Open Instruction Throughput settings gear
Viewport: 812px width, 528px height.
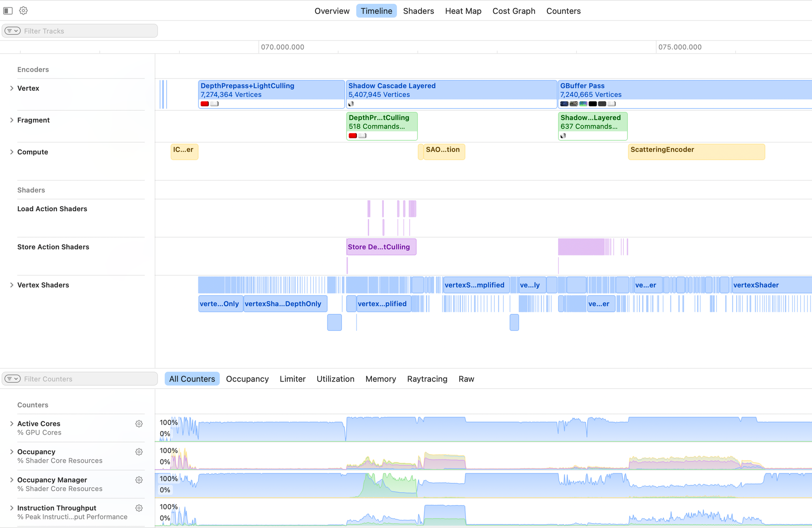point(139,508)
